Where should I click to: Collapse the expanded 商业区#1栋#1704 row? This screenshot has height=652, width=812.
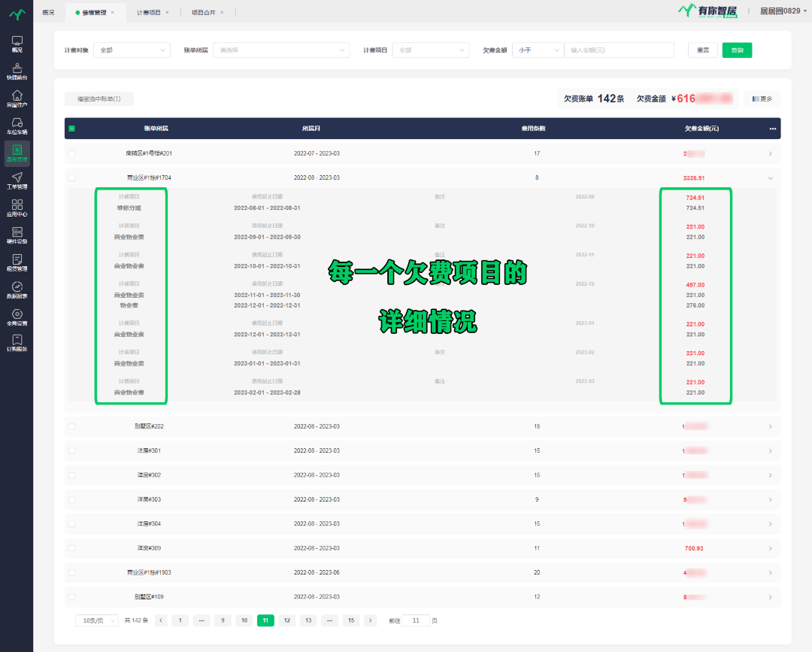coord(770,178)
